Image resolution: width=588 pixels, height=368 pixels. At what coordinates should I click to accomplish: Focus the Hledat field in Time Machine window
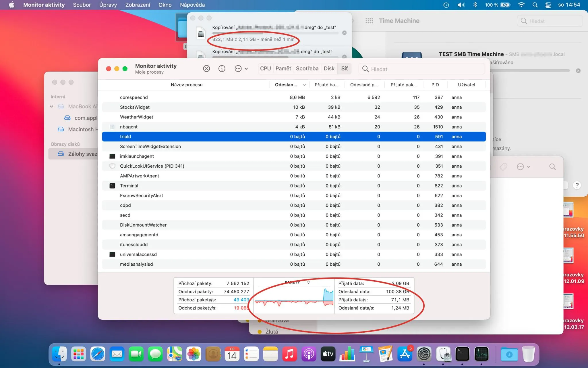[x=550, y=21]
